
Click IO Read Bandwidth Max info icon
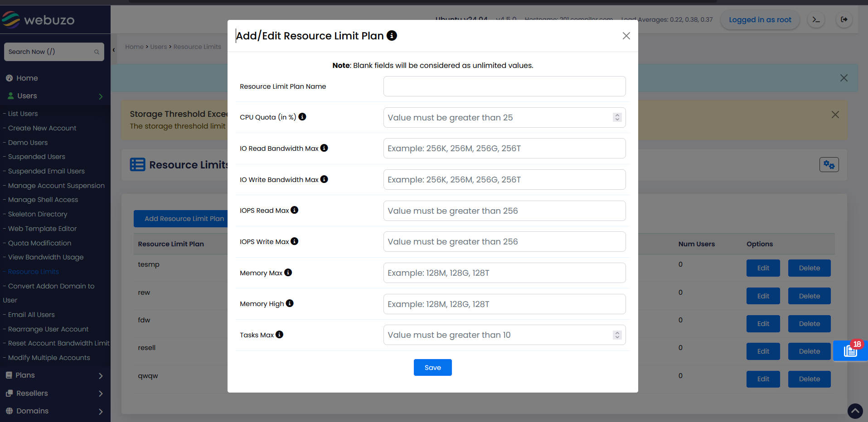pos(324,148)
